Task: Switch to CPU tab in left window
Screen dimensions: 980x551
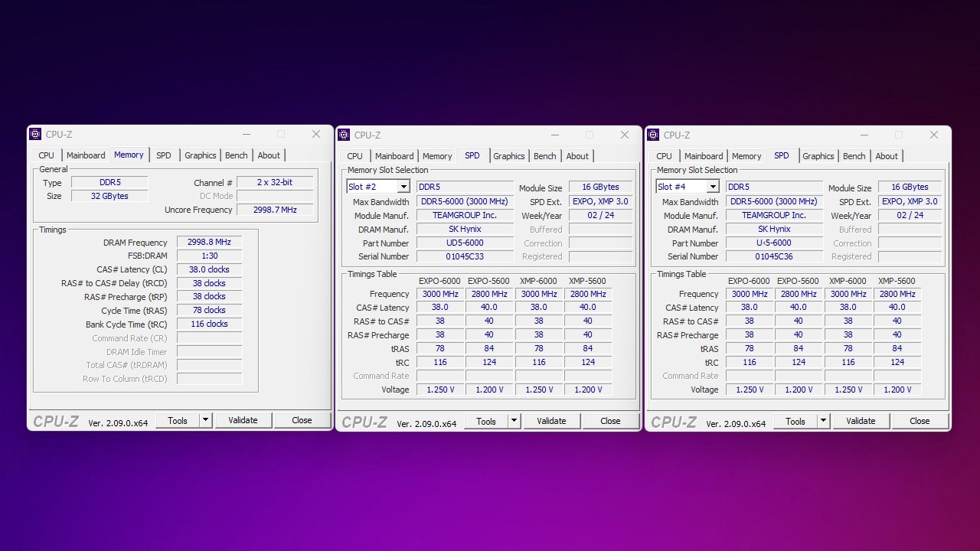Action: (x=47, y=155)
